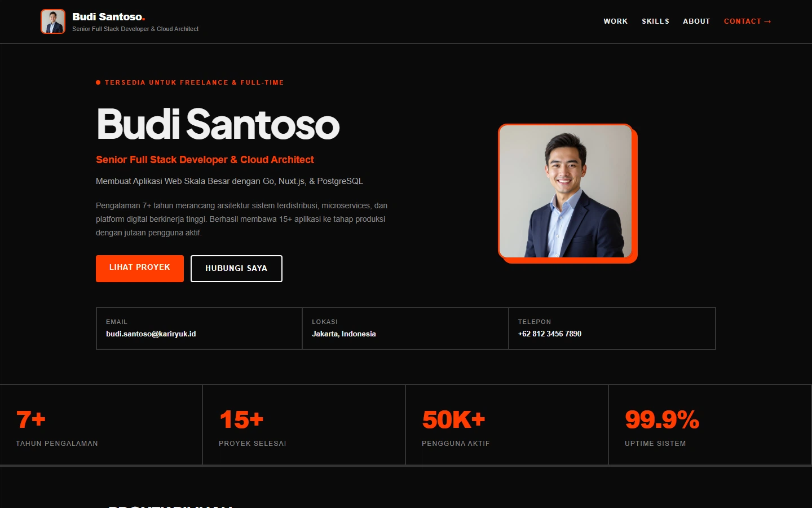The height and width of the screenshot is (508, 812).
Task: Click the Lihat Proyek button
Action: pyautogui.click(x=140, y=268)
